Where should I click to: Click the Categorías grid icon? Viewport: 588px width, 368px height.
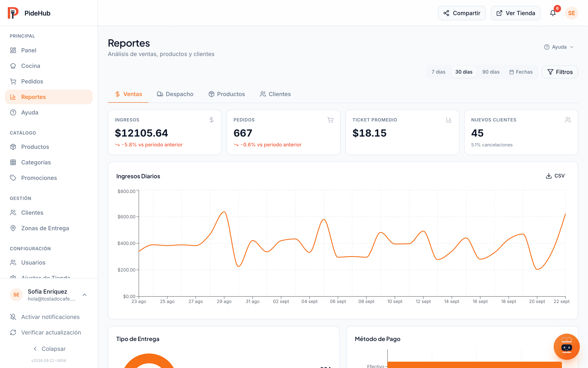click(13, 163)
